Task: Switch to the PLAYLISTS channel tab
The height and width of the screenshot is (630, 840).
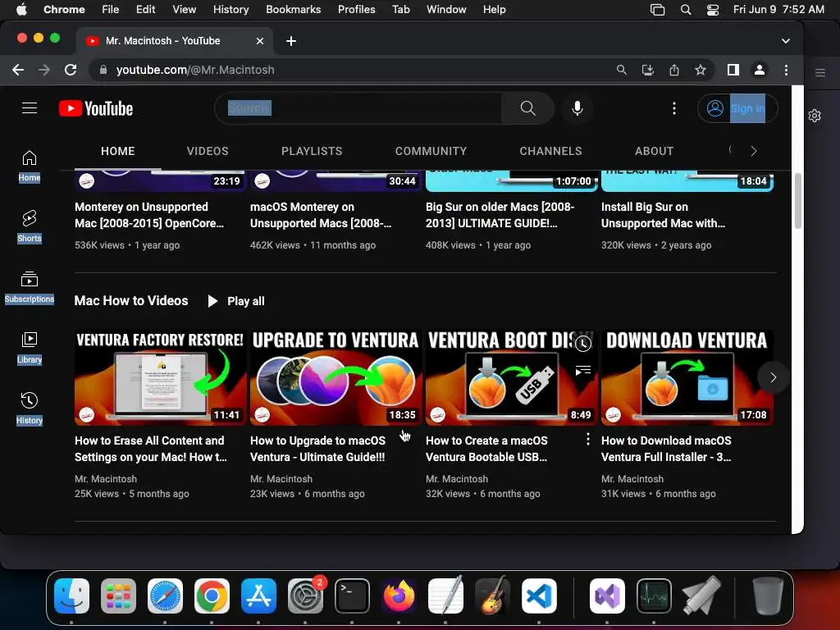Action: tap(312, 151)
